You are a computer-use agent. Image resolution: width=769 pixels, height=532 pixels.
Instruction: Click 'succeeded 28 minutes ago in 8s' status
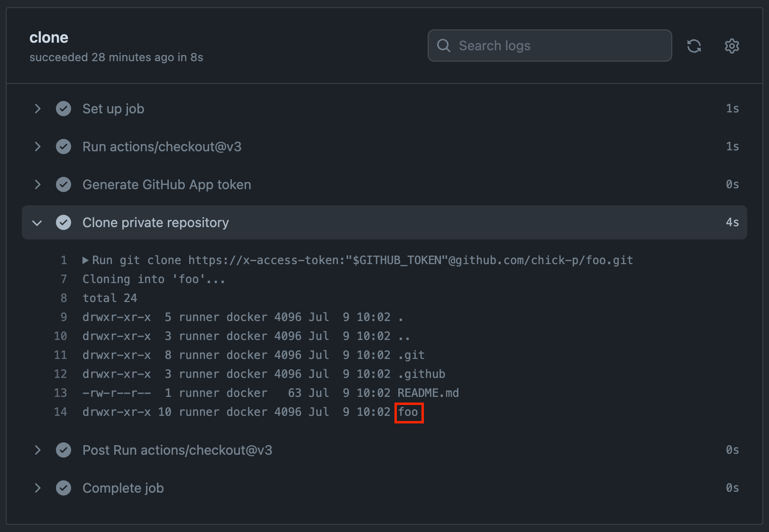pyautogui.click(x=116, y=57)
